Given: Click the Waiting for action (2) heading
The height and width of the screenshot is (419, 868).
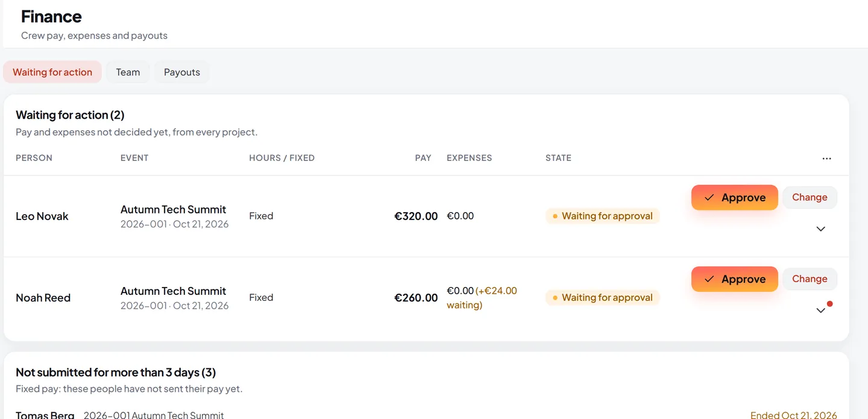Looking at the screenshot, I should [70, 115].
